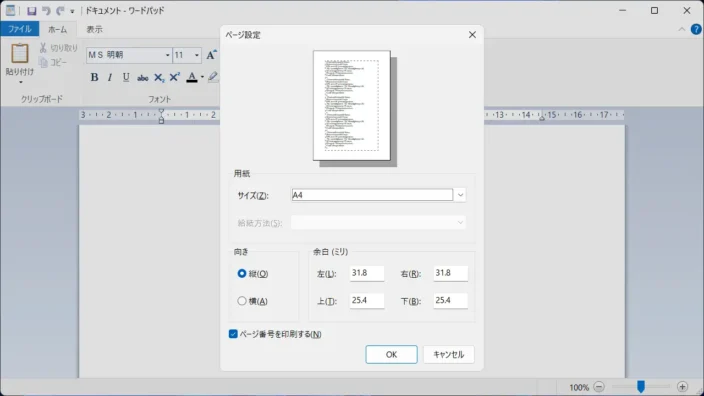Minimize the WordPad window
Image resolution: width=704 pixels, height=396 pixels.
[x=622, y=10]
